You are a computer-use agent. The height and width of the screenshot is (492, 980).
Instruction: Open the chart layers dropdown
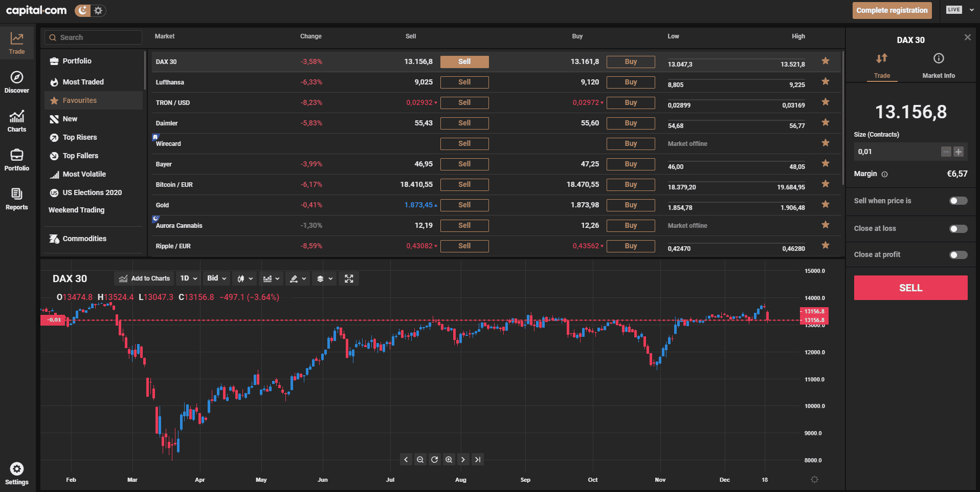pyautogui.click(x=324, y=279)
